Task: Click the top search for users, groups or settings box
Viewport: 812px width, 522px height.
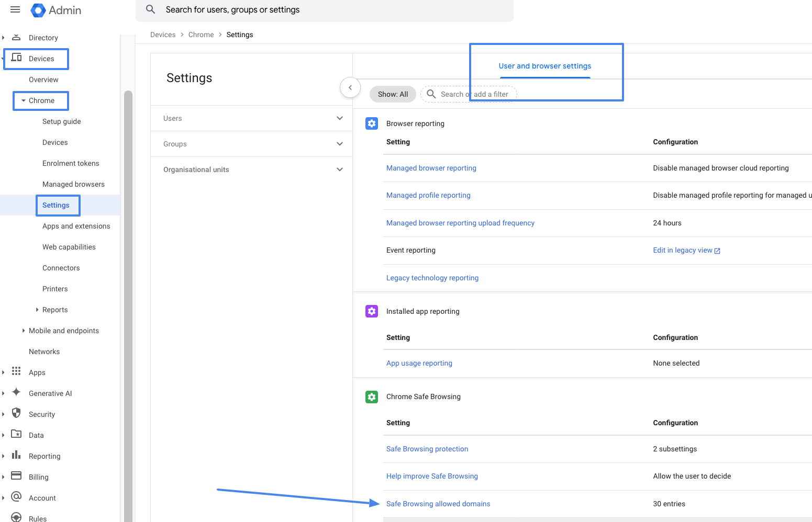Action: click(325, 10)
